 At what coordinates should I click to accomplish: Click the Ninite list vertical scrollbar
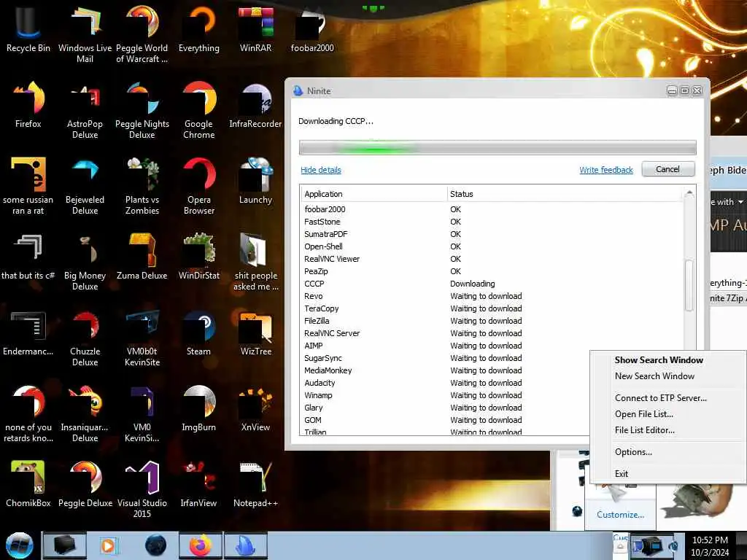click(689, 286)
